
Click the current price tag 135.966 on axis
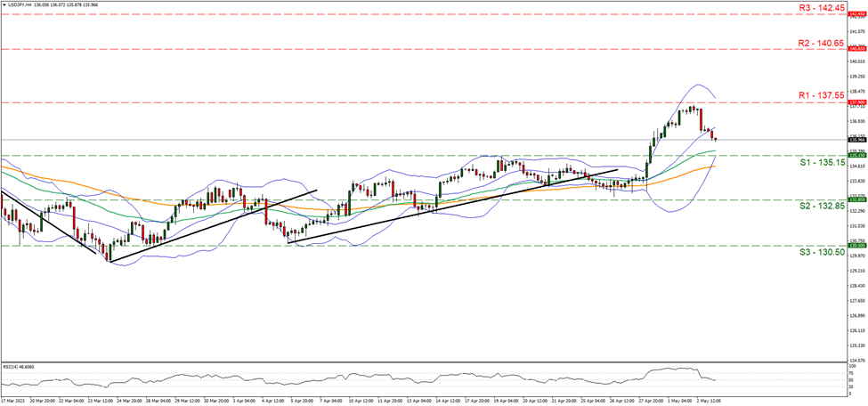pyautogui.click(x=857, y=140)
